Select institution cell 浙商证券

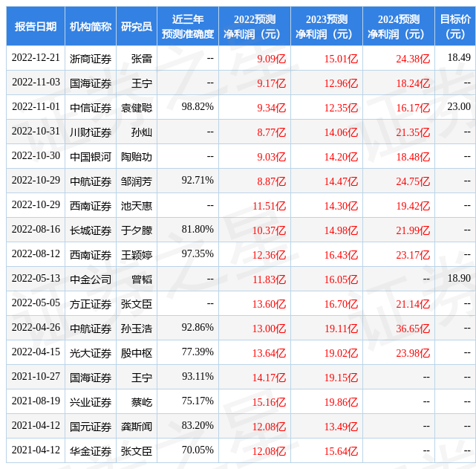pyautogui.click(x=91, y=59)
